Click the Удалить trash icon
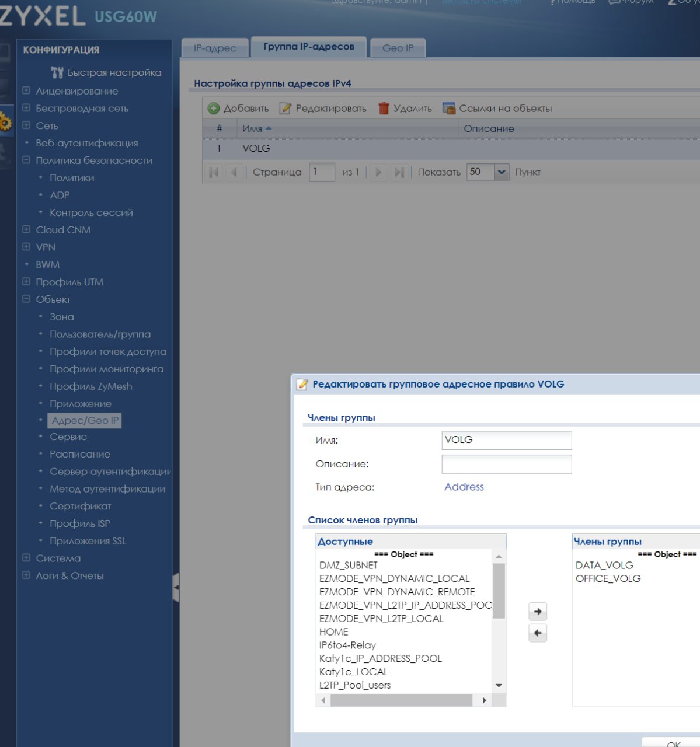The image size is (700, 747). [x=384, y=108]
